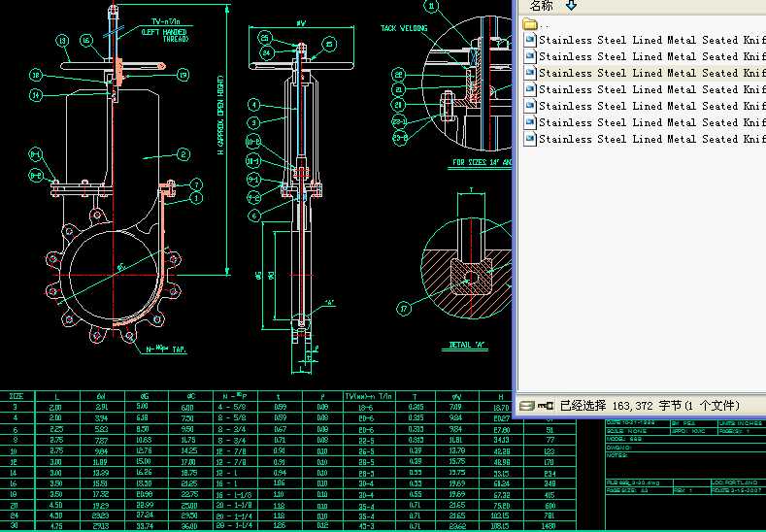Click the DETAIL "A" label in drawing
766x532 pixels.
(467, 344)
